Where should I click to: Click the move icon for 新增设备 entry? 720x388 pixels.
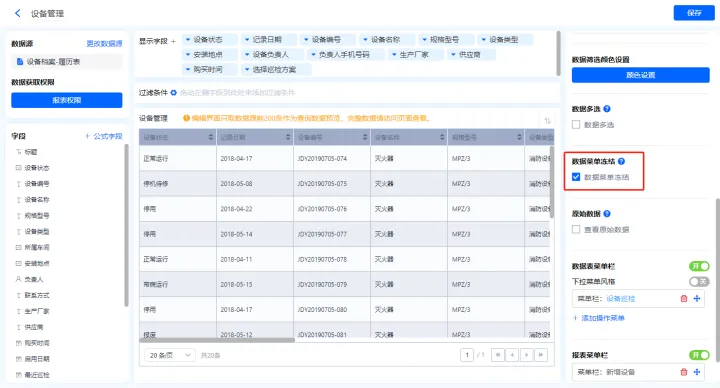[697, 372]
